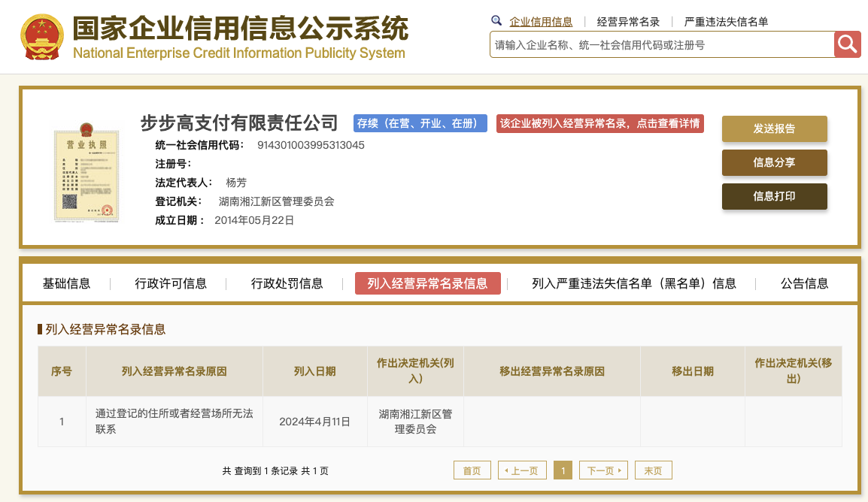Click the 作出决定机关(列入) column header

[x=415, y=371]
